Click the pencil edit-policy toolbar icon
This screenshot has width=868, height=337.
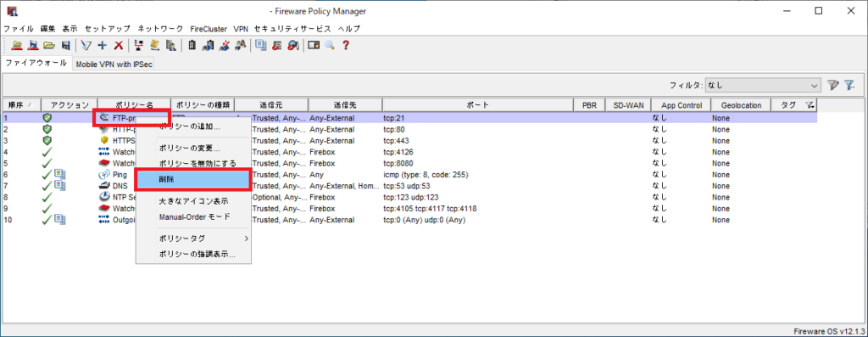pyautogui.click(x=86, y=46)
